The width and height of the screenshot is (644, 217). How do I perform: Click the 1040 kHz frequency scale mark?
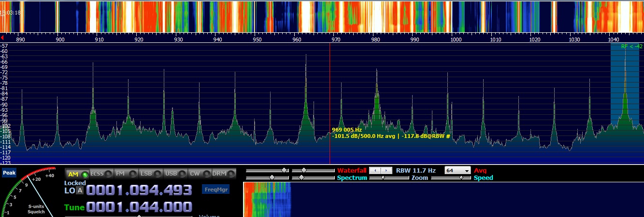click(614, 40)
